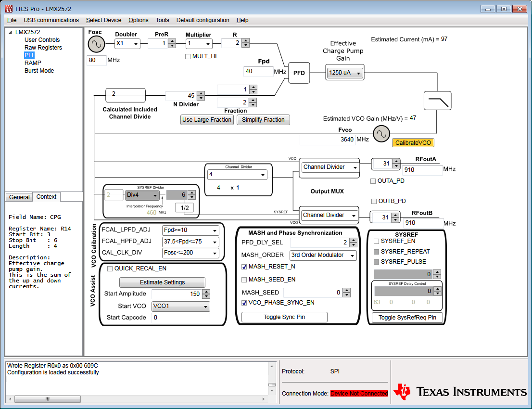Click the PFD block
Image resolution: width=532 pixels, height=409 pixels.
tap(299, 73)
